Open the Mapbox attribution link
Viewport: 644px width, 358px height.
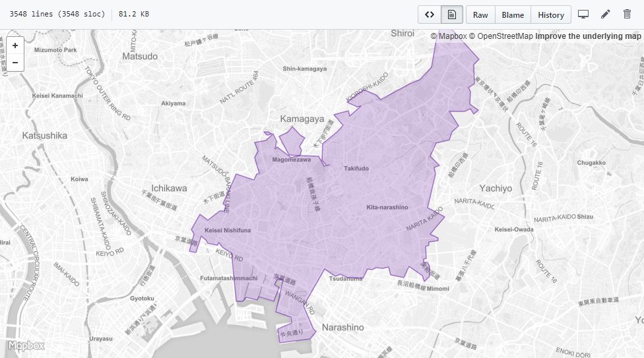pos(449,36)
